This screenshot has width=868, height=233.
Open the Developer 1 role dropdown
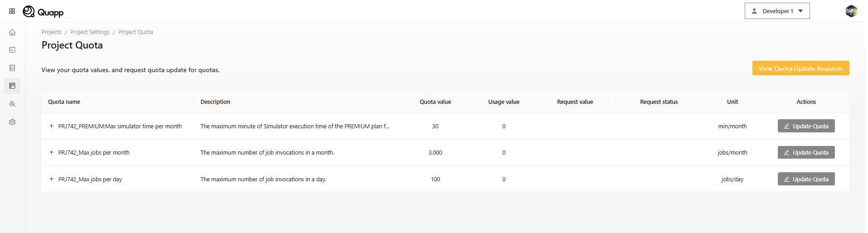coord(777,11)
